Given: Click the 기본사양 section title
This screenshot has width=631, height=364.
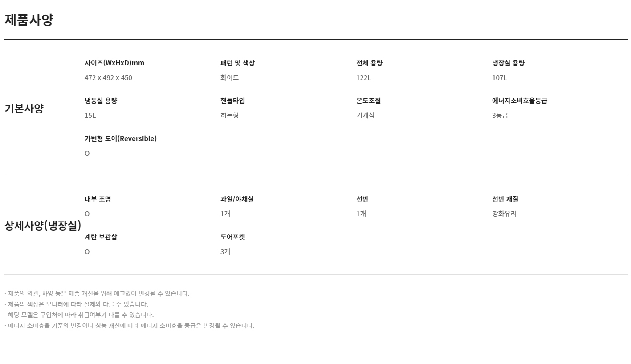Looking at the screenshot, I should 24,109.
